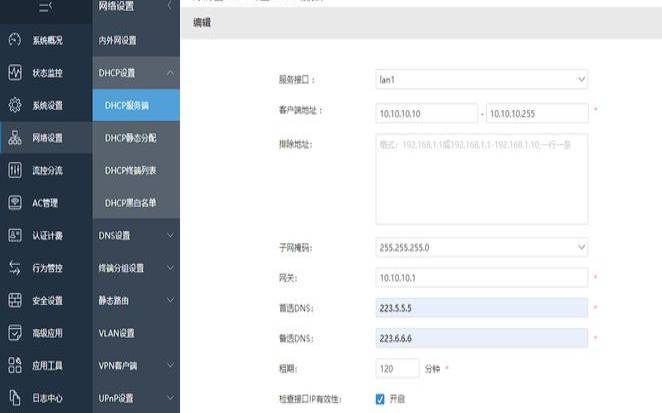Viewport: 662px width, 413px height.
Task: Collapse sidebar with the hamburger icon
Action: tap(46, 7)
